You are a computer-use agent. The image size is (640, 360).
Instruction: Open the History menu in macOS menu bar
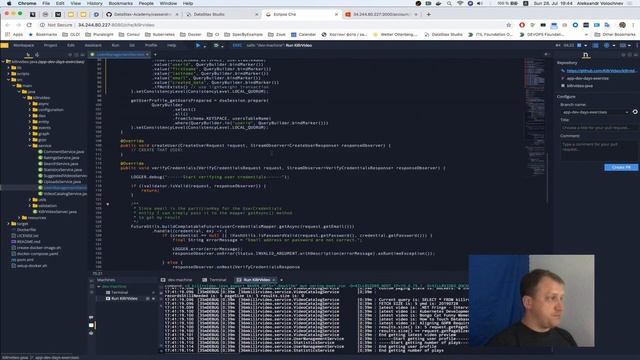pos(95,3)
